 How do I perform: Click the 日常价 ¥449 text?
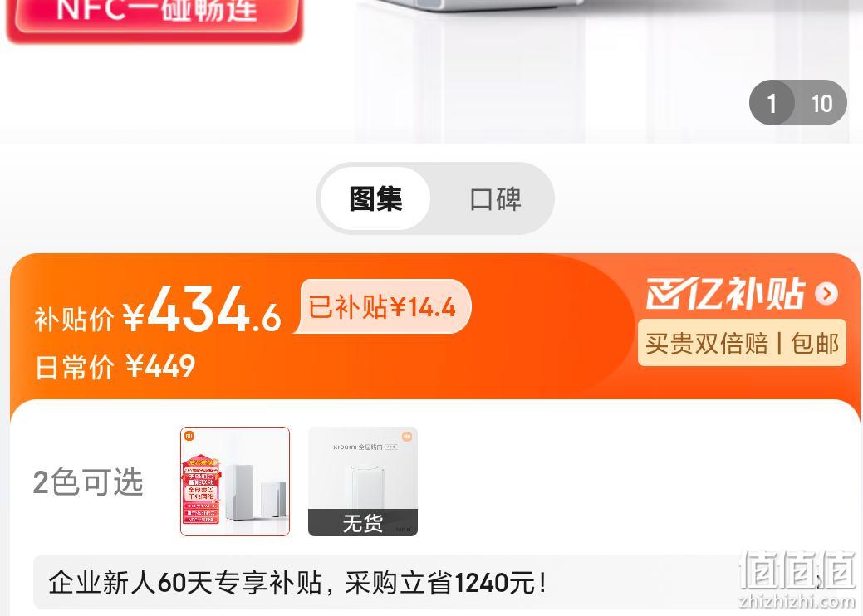coord(115,366)
